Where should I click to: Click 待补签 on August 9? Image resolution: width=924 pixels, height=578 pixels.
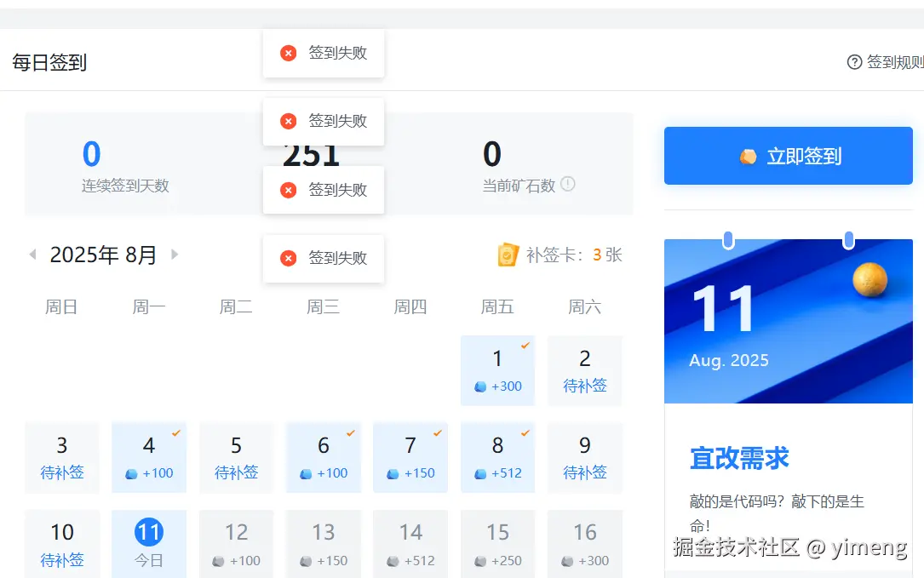tap(585, 472)
